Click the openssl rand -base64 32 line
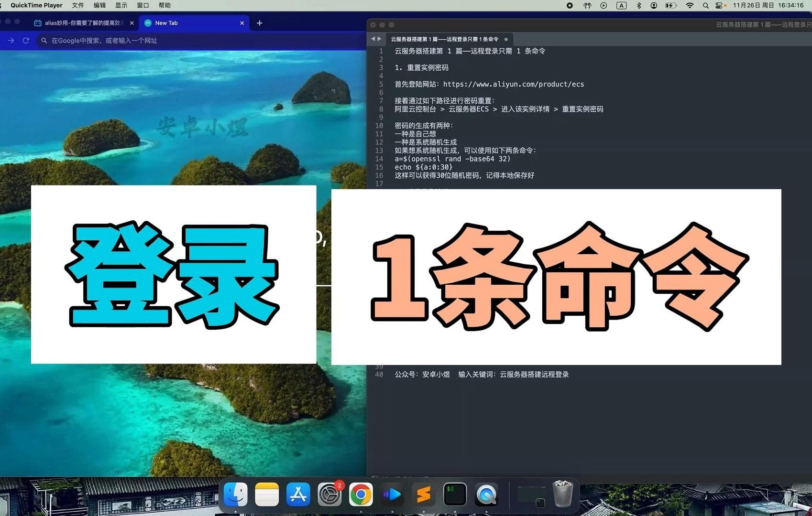This screenshot has width=812, height=516. pyautogui.click(x=452, y=159)
